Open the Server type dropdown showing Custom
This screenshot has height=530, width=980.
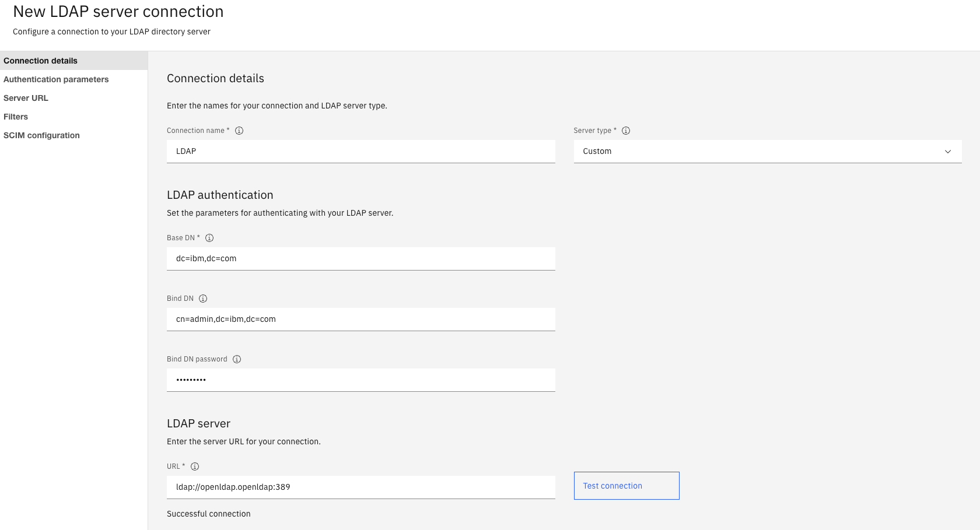pyautogui.click(x=758, y=152)
